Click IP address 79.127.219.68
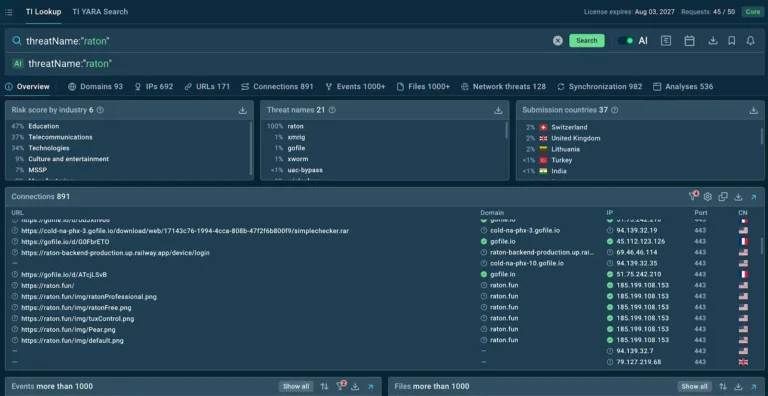 point(639,362)
